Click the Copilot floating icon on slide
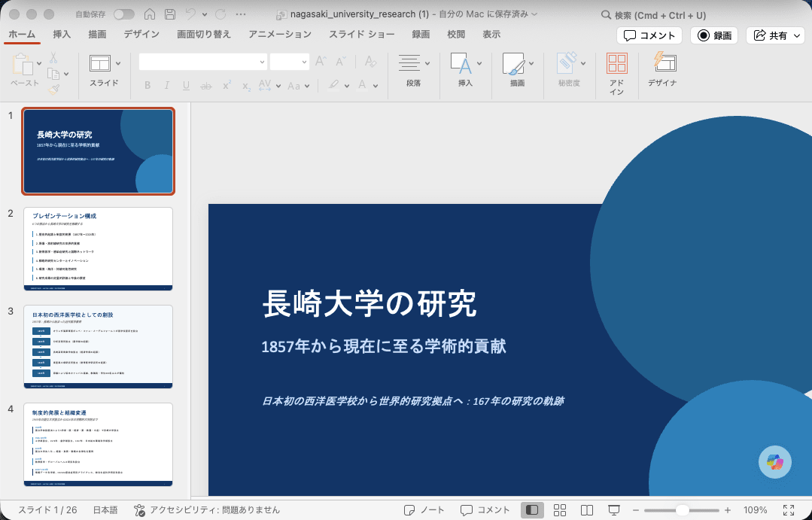Image resolution: width=812 pixels, height=520 pixels. [774, 461]
